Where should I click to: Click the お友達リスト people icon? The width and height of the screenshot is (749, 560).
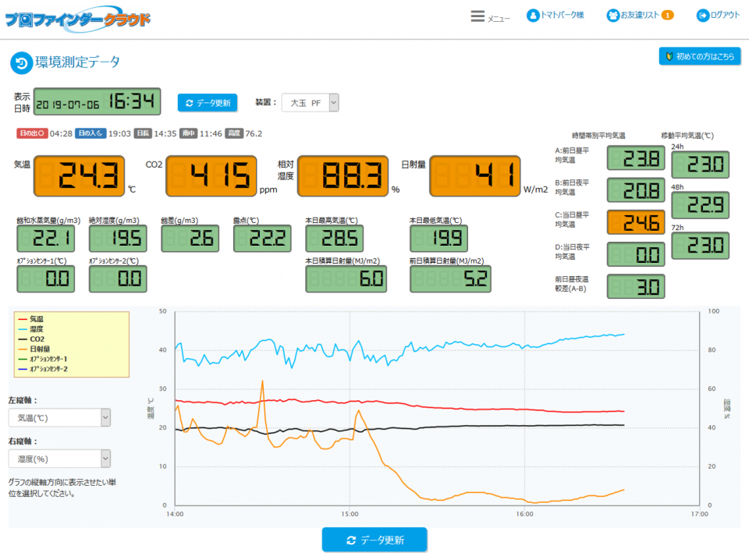613,15
